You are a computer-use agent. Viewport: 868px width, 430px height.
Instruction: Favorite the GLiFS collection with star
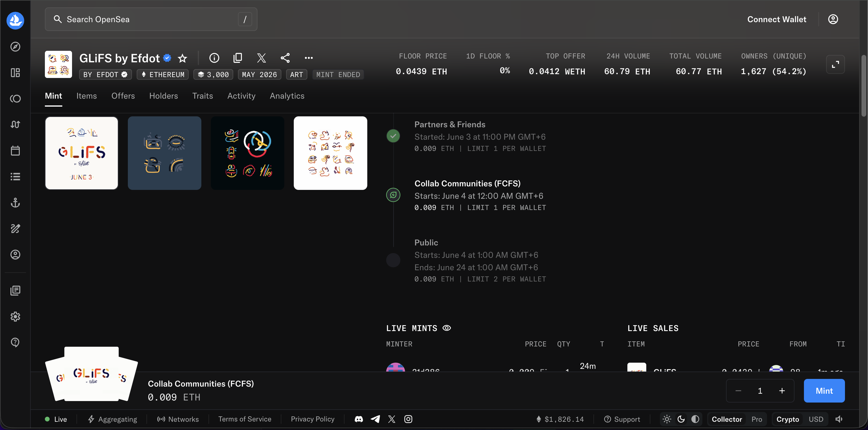pyautogui.click(x=182, y=58)
